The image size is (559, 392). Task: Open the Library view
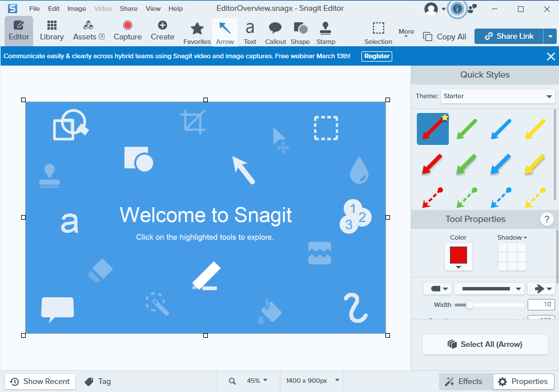[52, 31]
